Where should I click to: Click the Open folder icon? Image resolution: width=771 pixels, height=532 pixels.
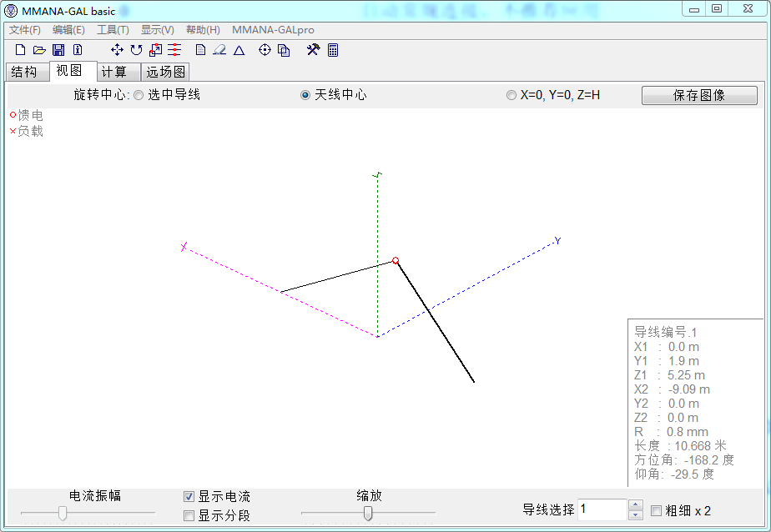coord(39,50)
